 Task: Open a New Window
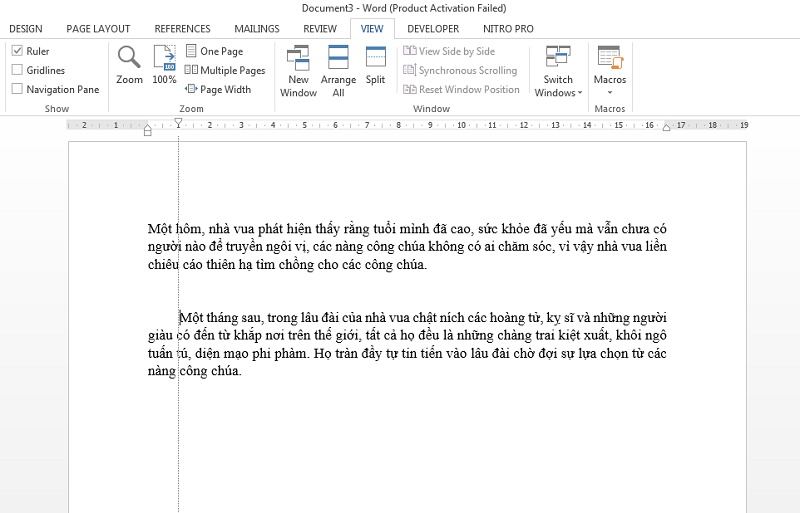tap(298, 71)
